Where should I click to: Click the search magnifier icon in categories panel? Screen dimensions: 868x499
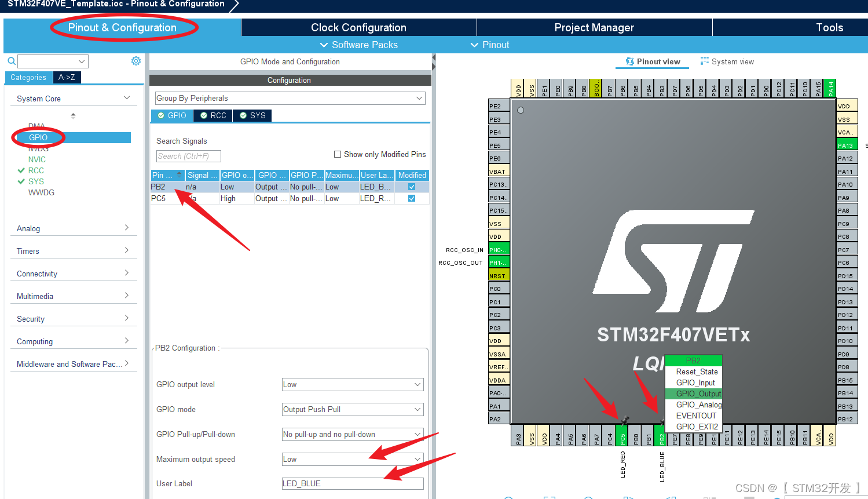point(11,61)
